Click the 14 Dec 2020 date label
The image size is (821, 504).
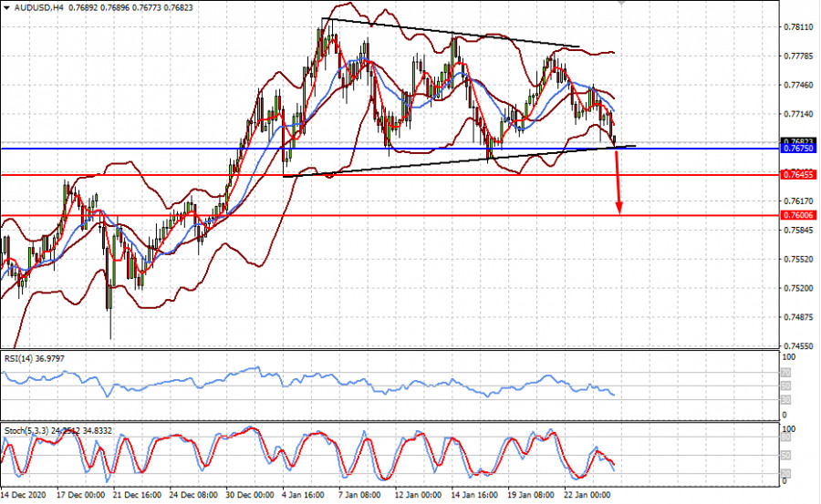tap(23, 495)
